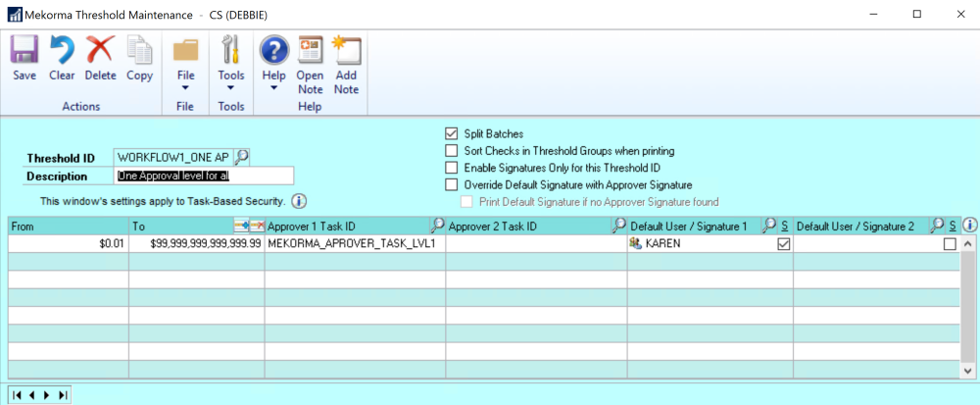Go to last record
The image size is (980, 405).
(x=62, y=395)
